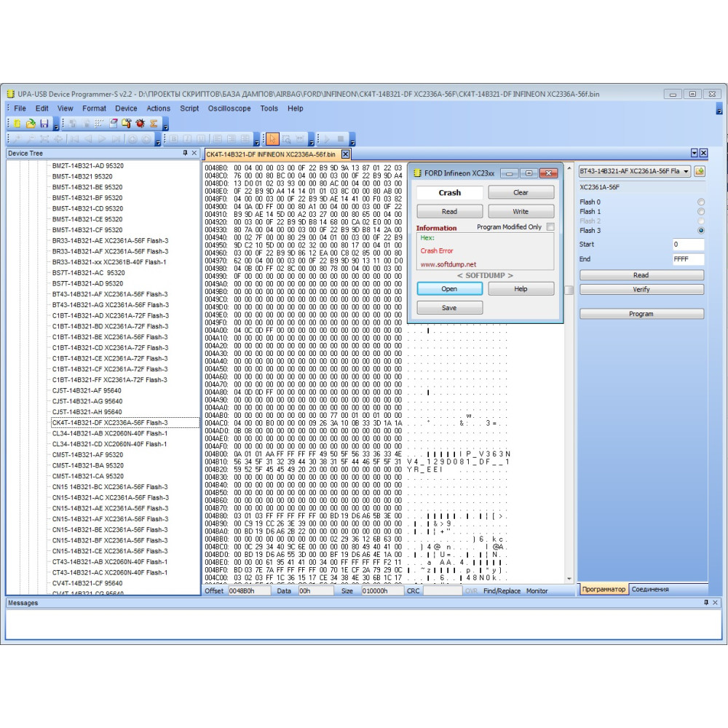Expand the debug toolbar options arrow
The width and height of the screenshot is (728, 728).
166,126
